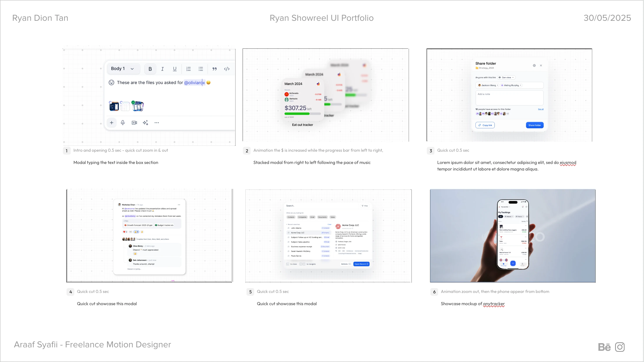Open the three-dot more menu in composer
This screenshot has height=362, width=644.
pyautogui.click(x=157, y=123)
